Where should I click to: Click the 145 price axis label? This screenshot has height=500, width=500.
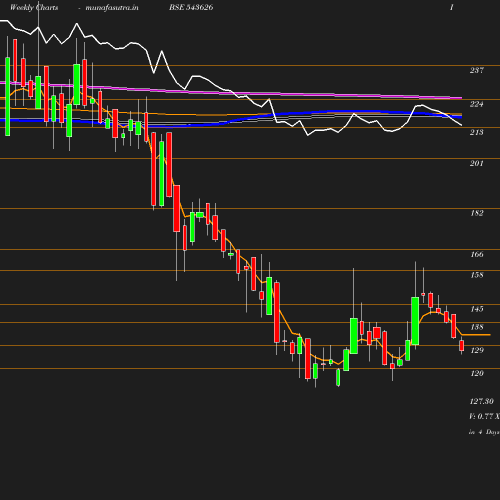(477, 309)
